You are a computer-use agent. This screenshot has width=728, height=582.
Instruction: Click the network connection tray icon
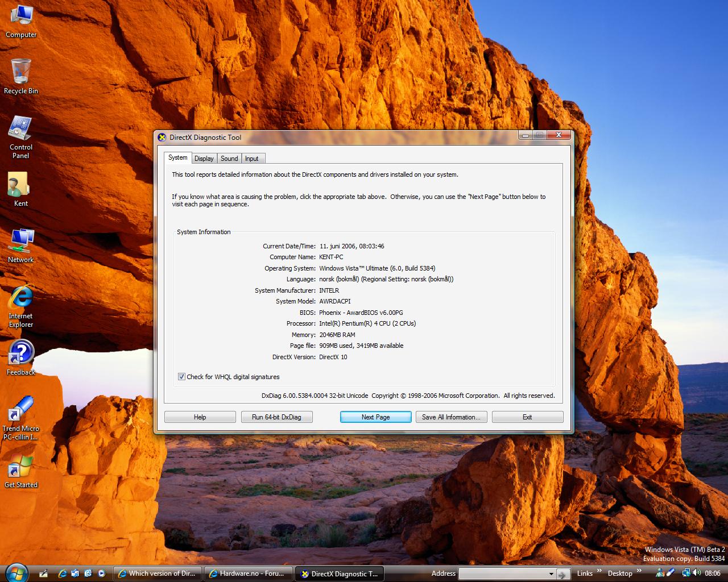point(686,573)
